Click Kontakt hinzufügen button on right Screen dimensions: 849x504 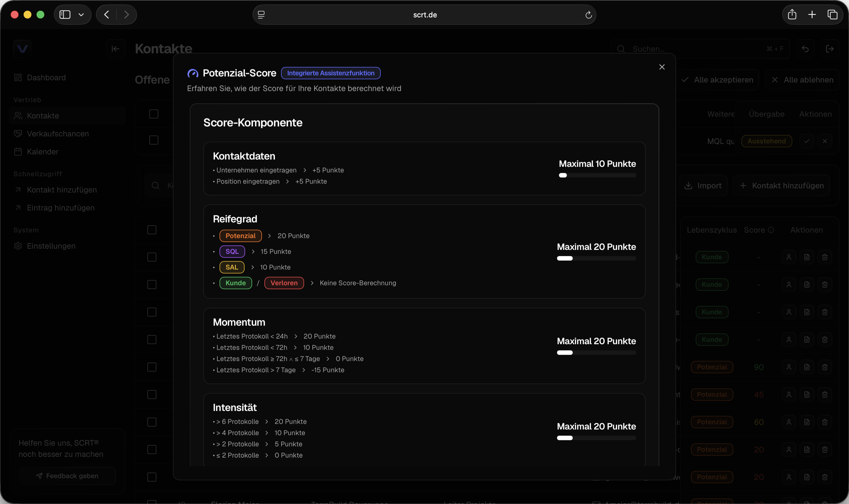click(781, 185)
